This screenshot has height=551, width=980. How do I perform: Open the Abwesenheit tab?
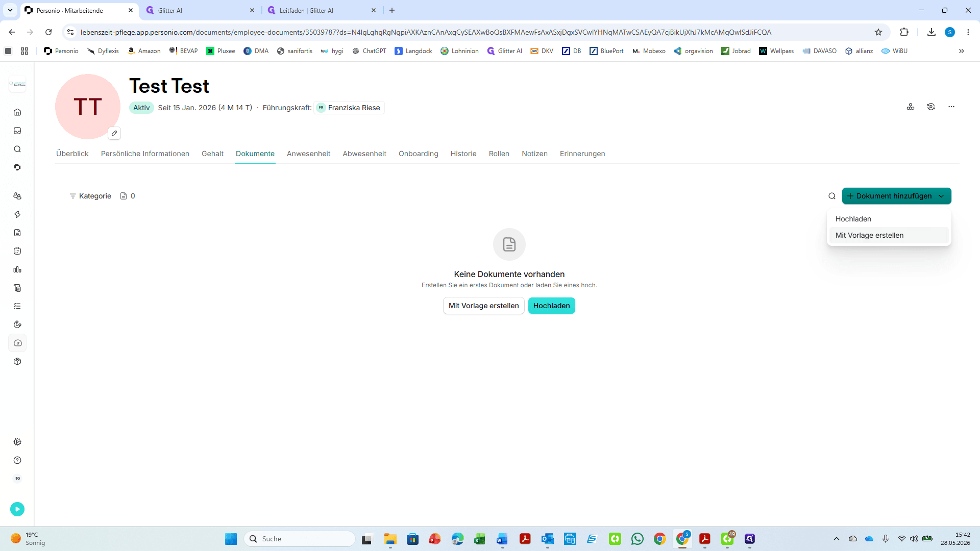click(364, 154)
